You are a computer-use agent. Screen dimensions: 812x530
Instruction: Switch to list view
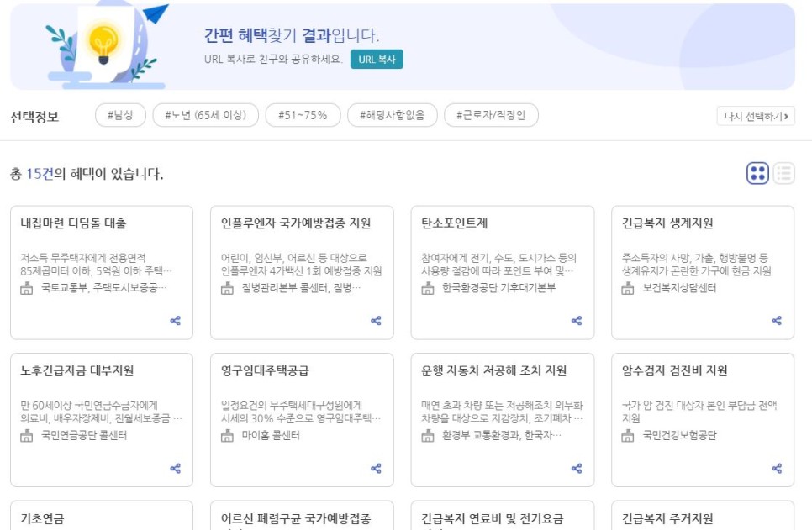(784, 173)
